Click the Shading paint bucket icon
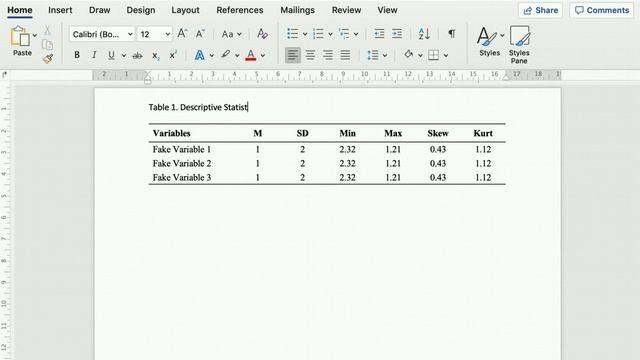The width and height of the screenshot is (640, 360). (409, 55)
